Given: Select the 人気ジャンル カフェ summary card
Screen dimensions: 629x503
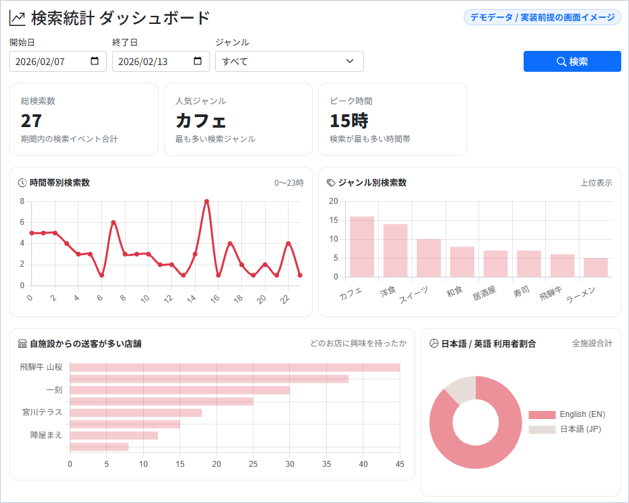Looking at the screenshot, I should [x=238, y=119].
